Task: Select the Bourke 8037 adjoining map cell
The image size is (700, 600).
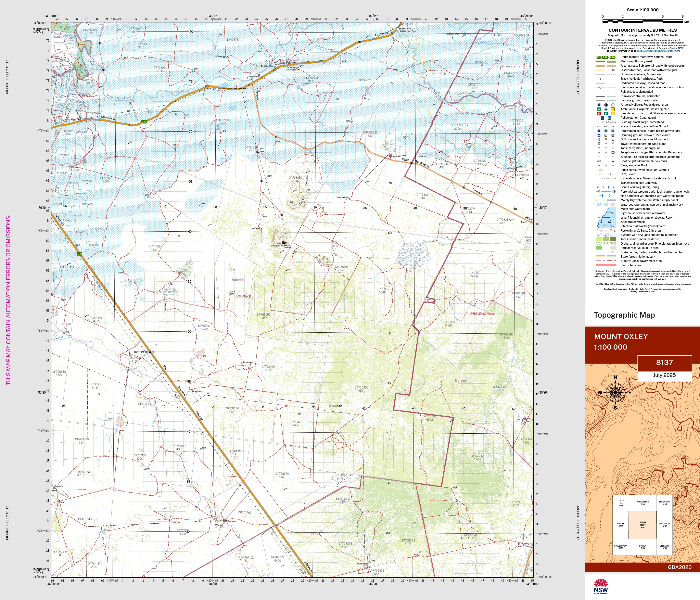Action: tap(621, 525)
